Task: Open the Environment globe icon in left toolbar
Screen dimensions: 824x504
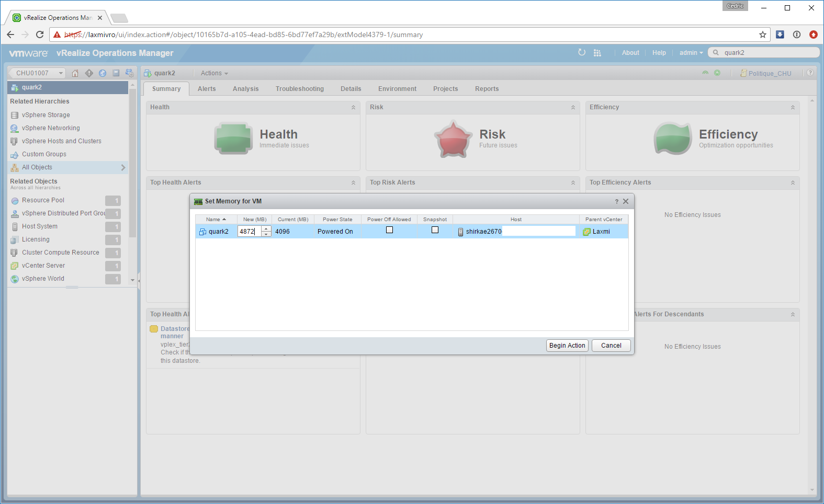Action: (x=103, y=73)
